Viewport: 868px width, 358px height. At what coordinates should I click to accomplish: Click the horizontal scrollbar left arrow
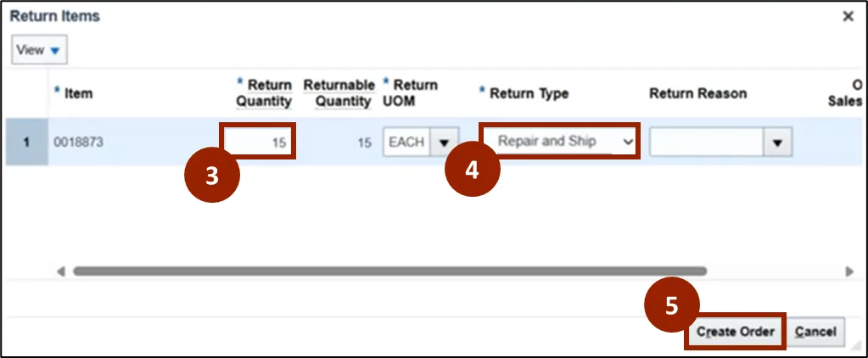click(x=60, y=271)
